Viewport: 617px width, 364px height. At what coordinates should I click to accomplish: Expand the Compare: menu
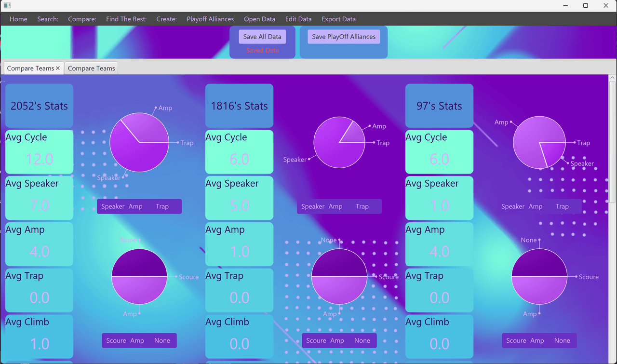82,19
